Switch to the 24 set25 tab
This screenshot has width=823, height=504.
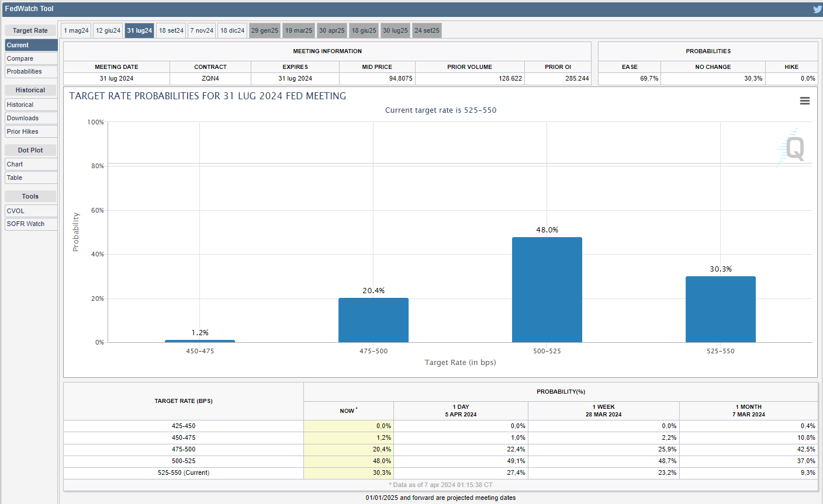[427, 30]
